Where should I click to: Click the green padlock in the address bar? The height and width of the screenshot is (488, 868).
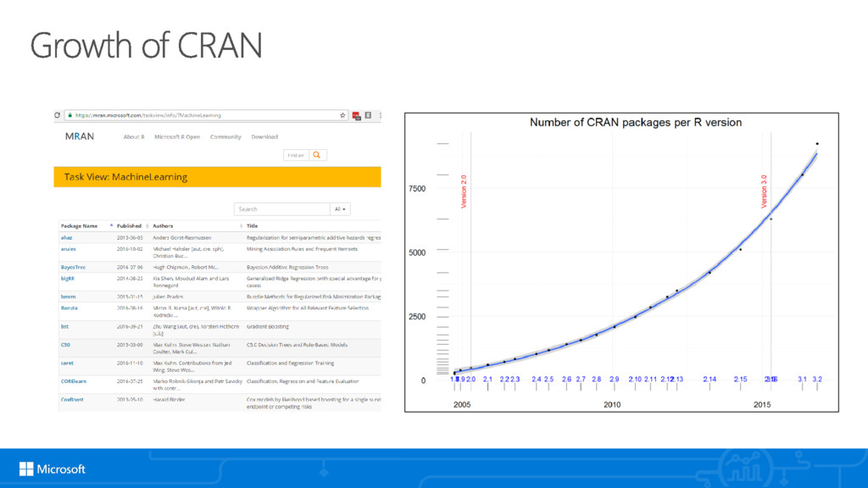(x=70, y=115)
